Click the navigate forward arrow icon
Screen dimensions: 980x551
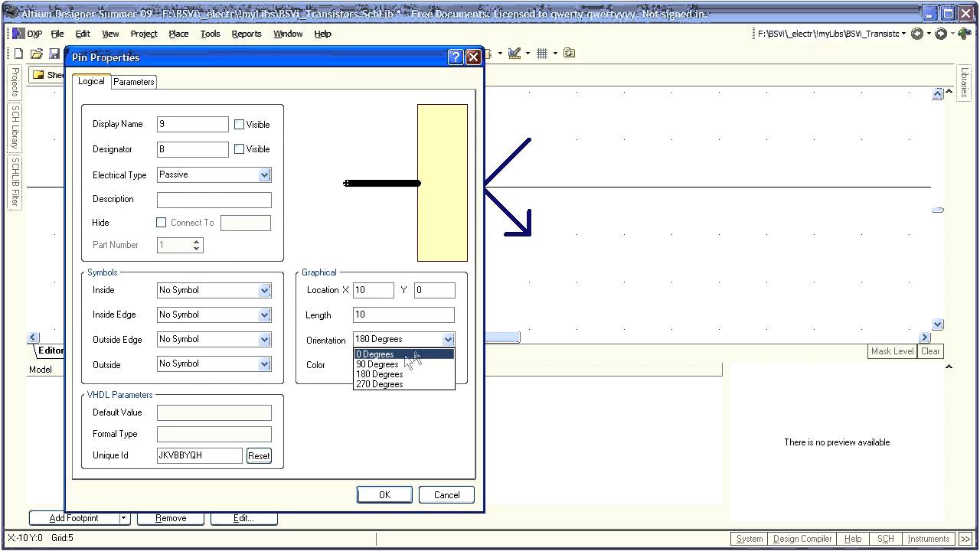(x=941, y=34)
